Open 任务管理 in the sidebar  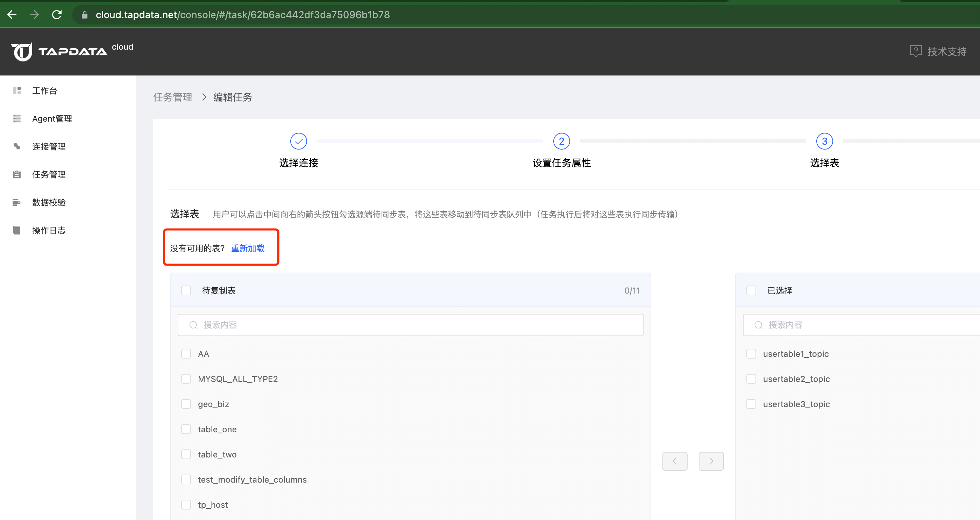click(x=49, y=174)
